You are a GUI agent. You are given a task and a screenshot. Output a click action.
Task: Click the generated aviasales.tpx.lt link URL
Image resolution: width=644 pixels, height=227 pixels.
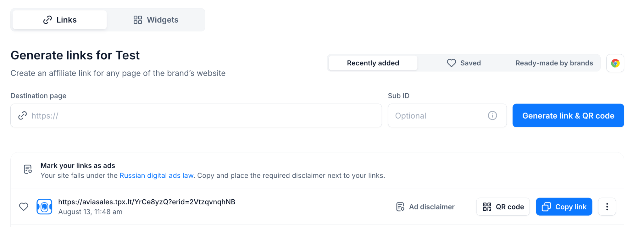point(147,202)
